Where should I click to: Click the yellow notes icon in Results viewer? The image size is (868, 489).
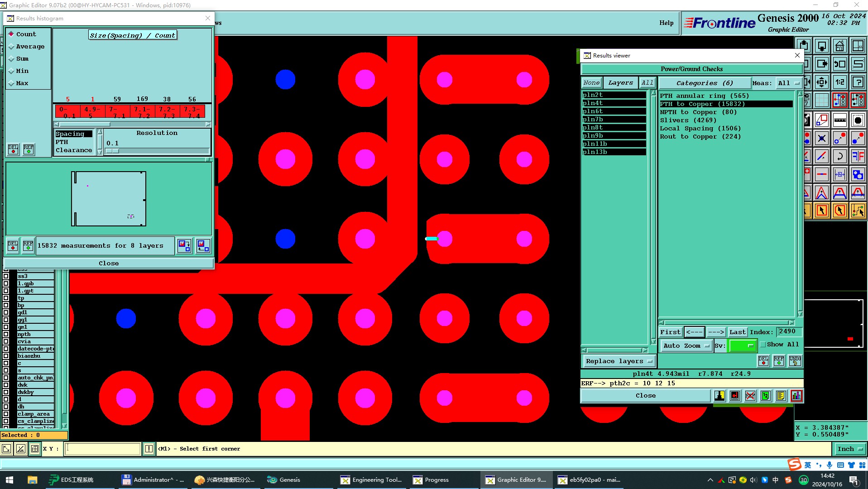781,396
